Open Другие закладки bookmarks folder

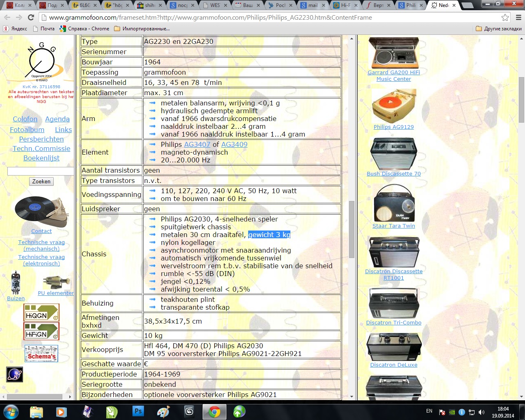[499, 29]
